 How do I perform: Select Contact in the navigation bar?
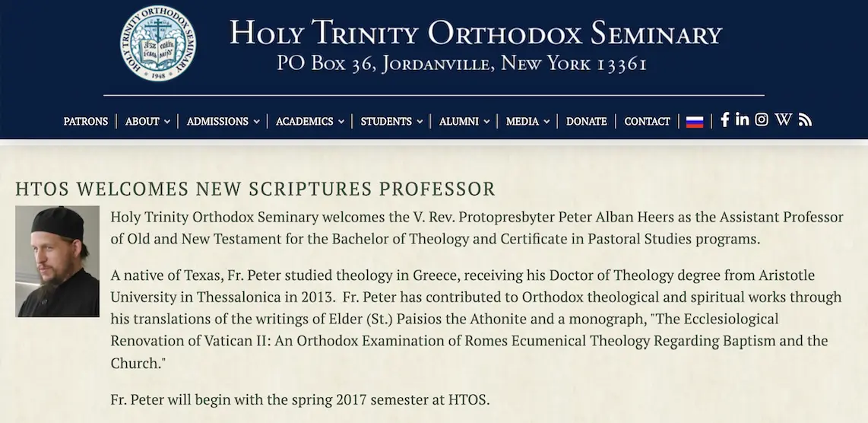[x=647, y=122]
